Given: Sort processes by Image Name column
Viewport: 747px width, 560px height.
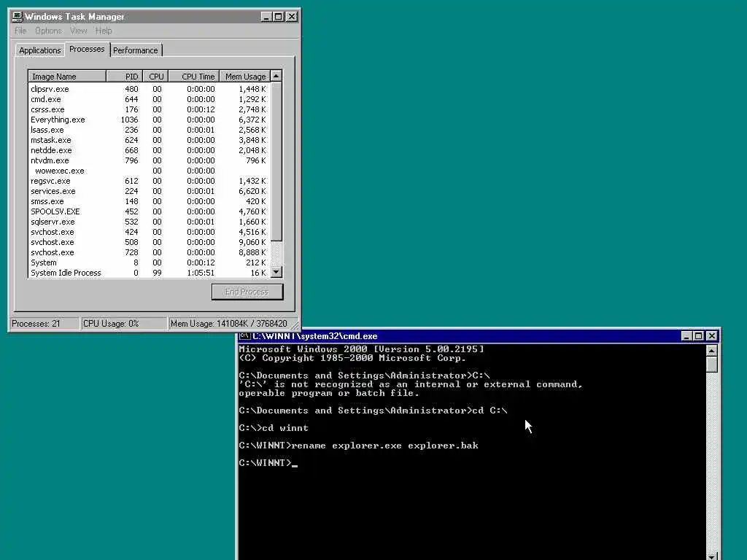Looking at the screenshot, I should pos(67,77).
